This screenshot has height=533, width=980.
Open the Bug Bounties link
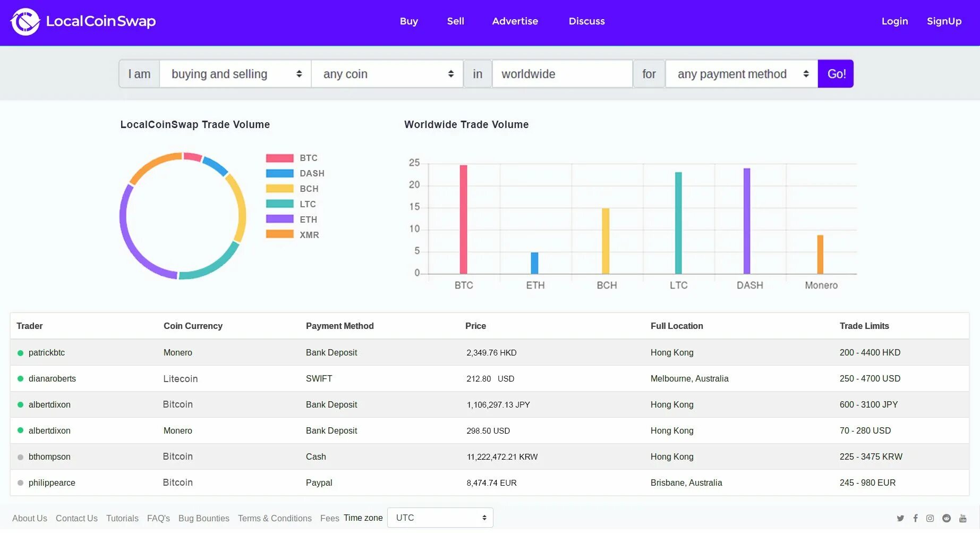tap(204, 518)
